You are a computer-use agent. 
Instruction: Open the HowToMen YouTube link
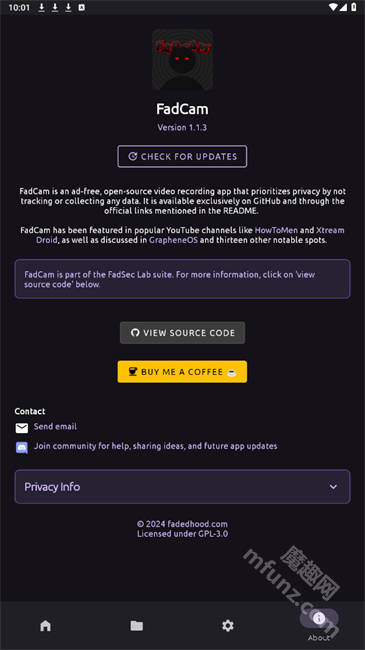point(276,230)
